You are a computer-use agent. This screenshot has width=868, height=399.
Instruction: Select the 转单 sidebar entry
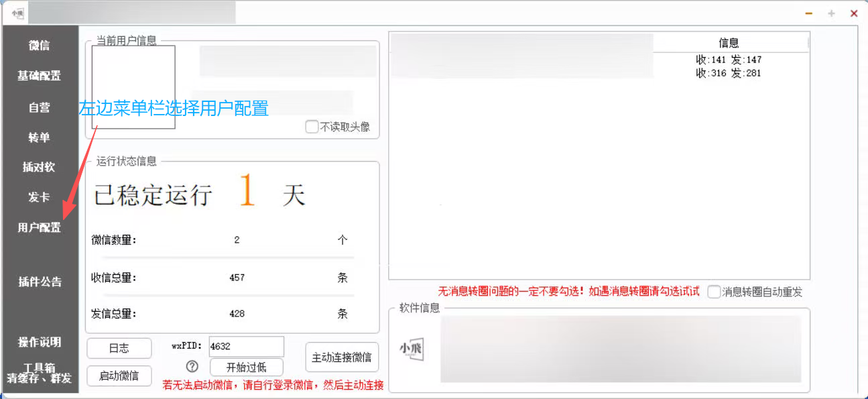coord(40,137)
